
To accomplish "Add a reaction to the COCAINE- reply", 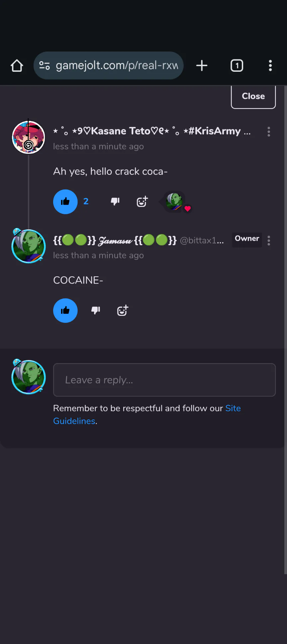I will (x=123, y=310).
